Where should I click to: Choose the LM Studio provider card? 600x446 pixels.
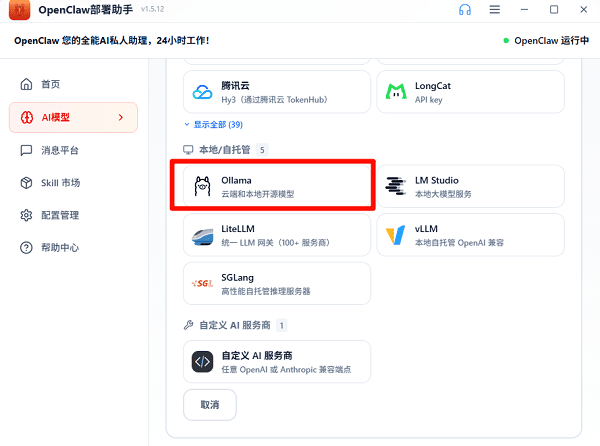[x=470, y=186]
